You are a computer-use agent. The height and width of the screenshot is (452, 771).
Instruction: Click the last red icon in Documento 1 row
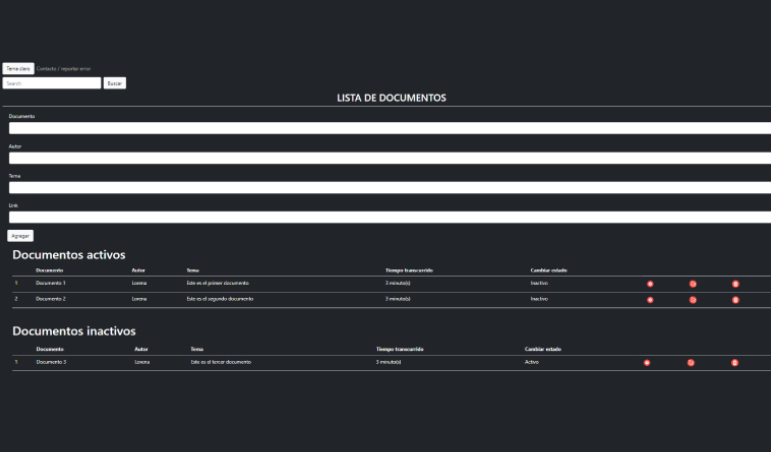[735, 284]
